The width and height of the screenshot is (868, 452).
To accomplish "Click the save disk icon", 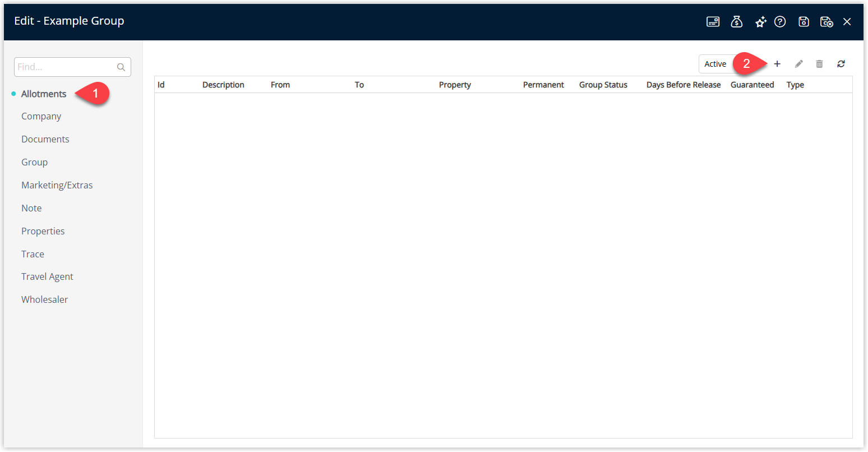I will [804, 21].
